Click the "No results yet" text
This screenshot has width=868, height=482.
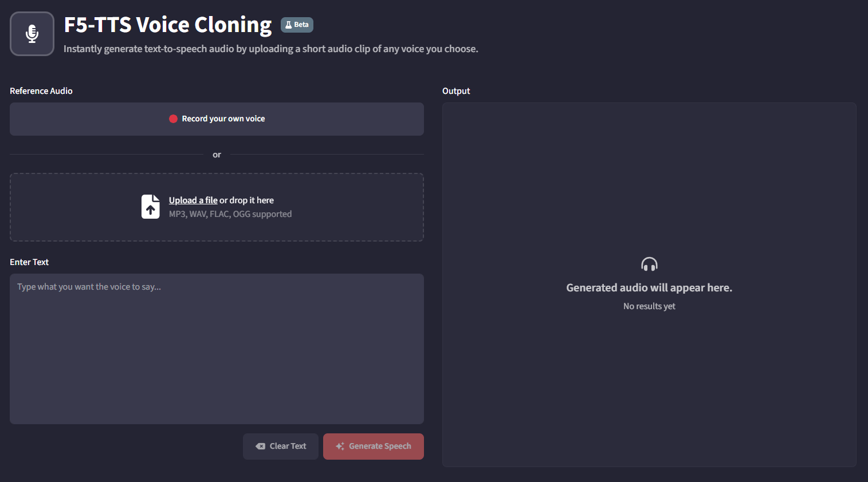point(649,306)
